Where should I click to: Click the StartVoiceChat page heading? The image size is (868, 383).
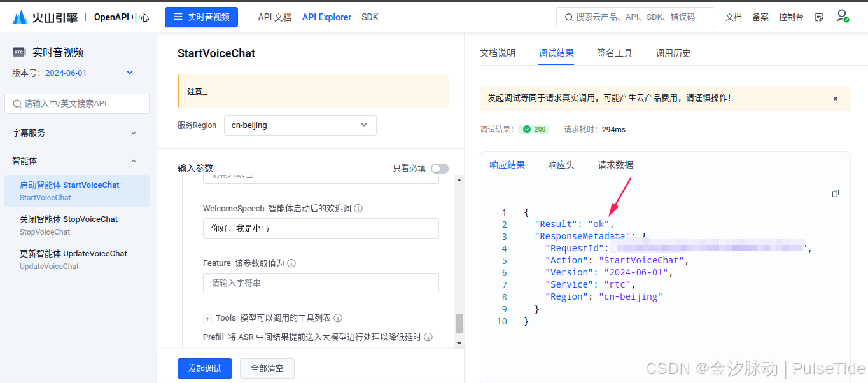point(216,53)
